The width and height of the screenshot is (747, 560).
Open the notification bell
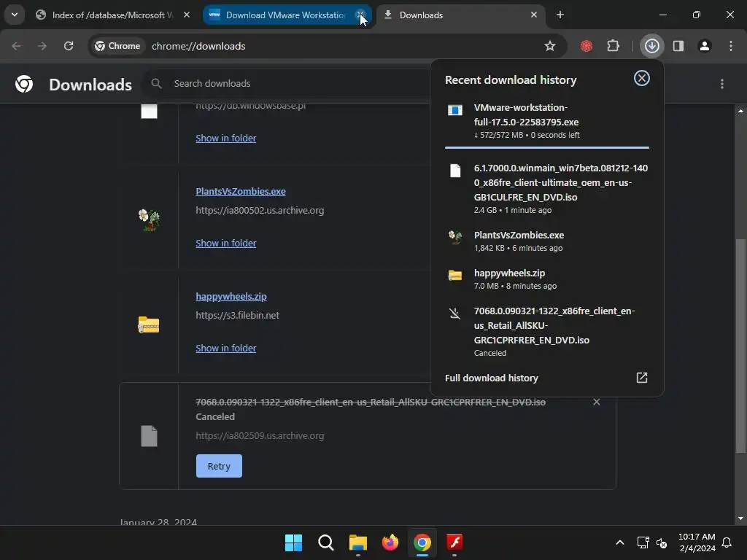coord(727,542)
